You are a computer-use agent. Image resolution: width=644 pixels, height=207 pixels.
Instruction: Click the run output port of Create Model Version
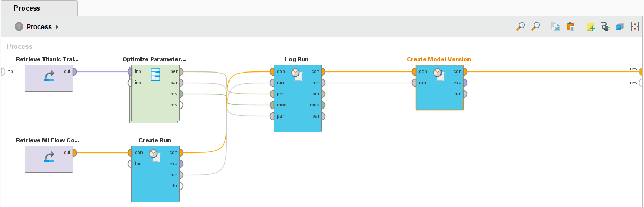click(x=465, y=94)
